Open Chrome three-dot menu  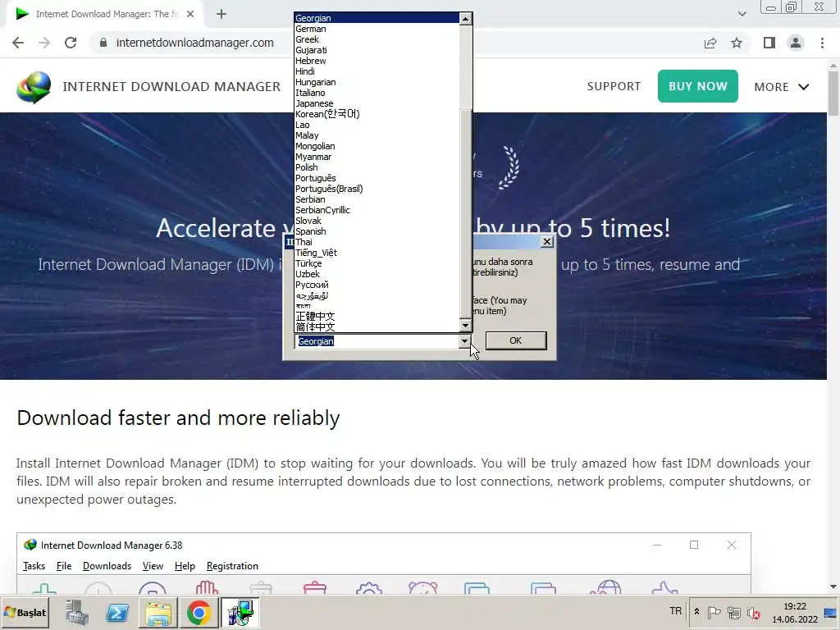tap(822, 43)
